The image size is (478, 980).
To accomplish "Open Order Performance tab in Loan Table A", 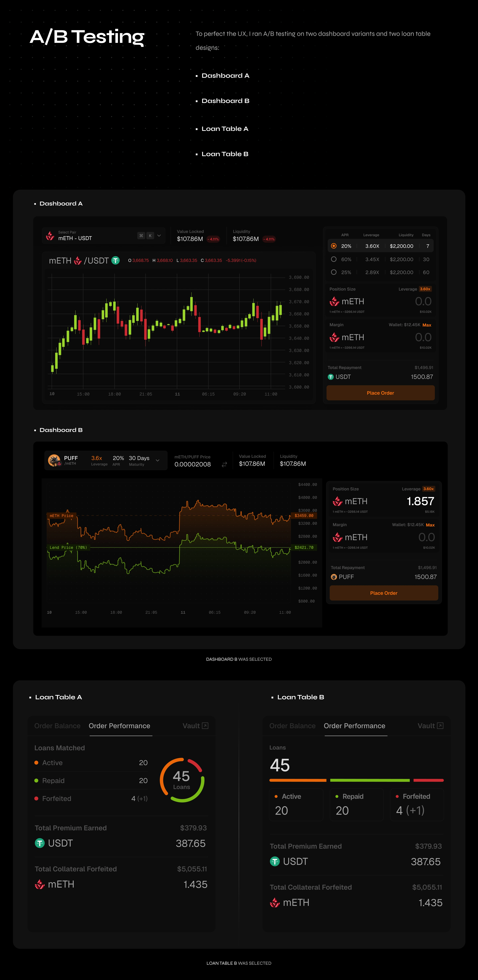I will tap(119, 726).
